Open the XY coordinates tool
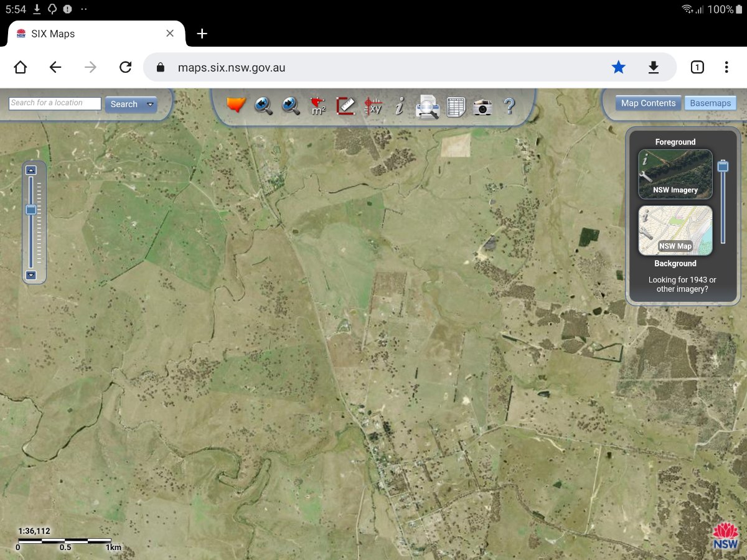Screen dimensions: 747x560 click(373, 106)
